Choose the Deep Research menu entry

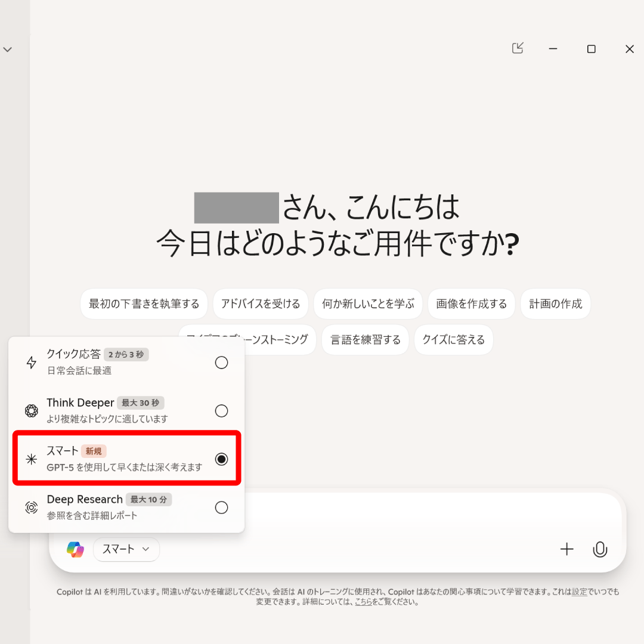[126, 507]
